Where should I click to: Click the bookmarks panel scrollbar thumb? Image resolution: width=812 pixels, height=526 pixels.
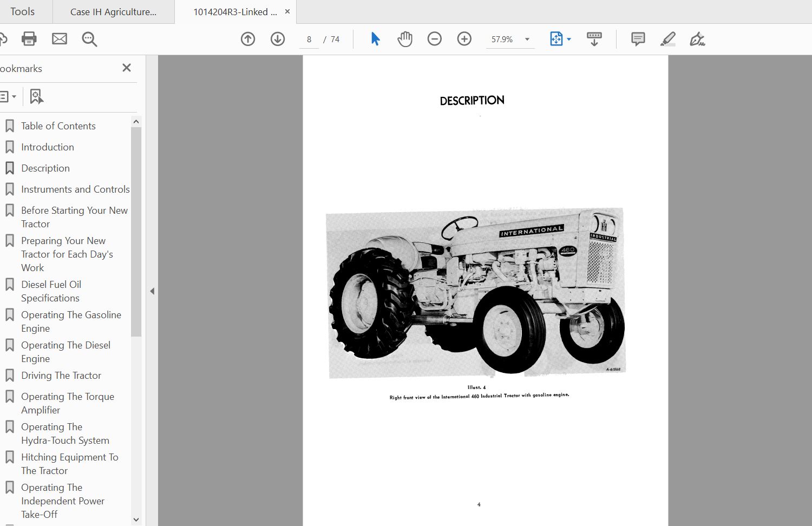(136, 232)
